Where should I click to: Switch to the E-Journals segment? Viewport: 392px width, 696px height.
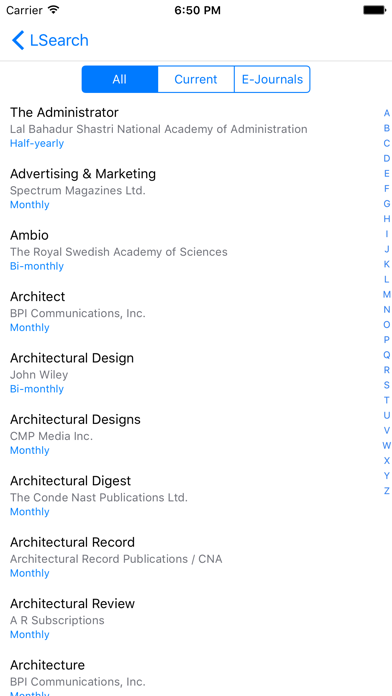click(x=272, y=79)
